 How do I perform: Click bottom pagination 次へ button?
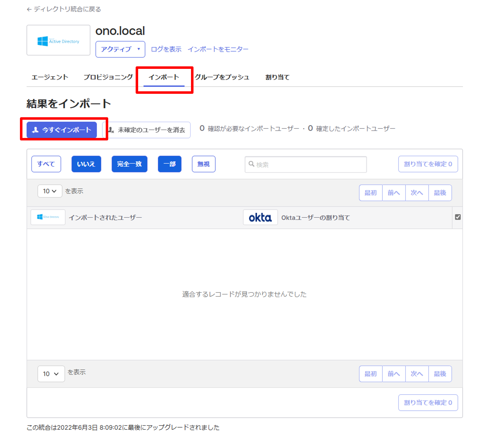417,374
